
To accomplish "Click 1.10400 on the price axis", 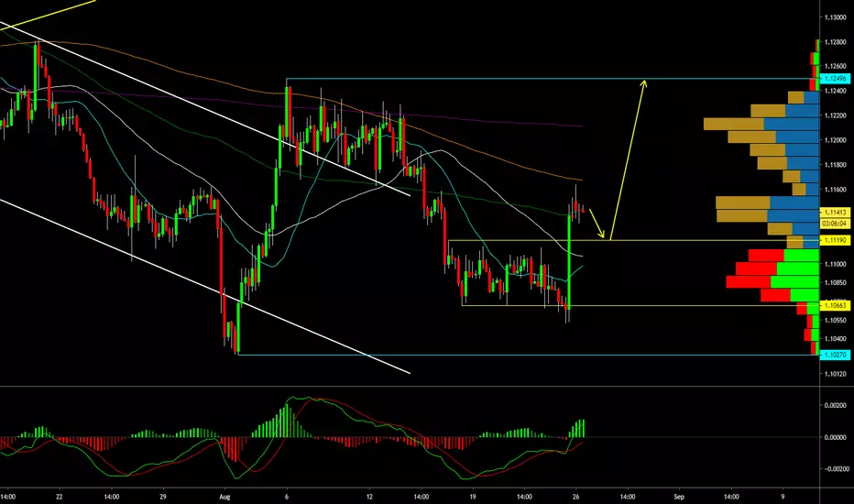I will pyautogui.click(x=836, y=338).
